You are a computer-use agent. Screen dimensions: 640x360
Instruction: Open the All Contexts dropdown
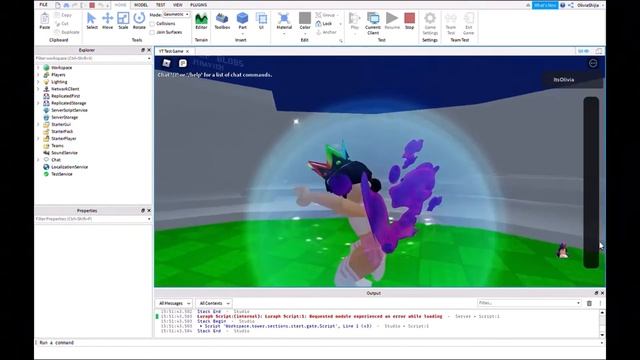[214, 303]
